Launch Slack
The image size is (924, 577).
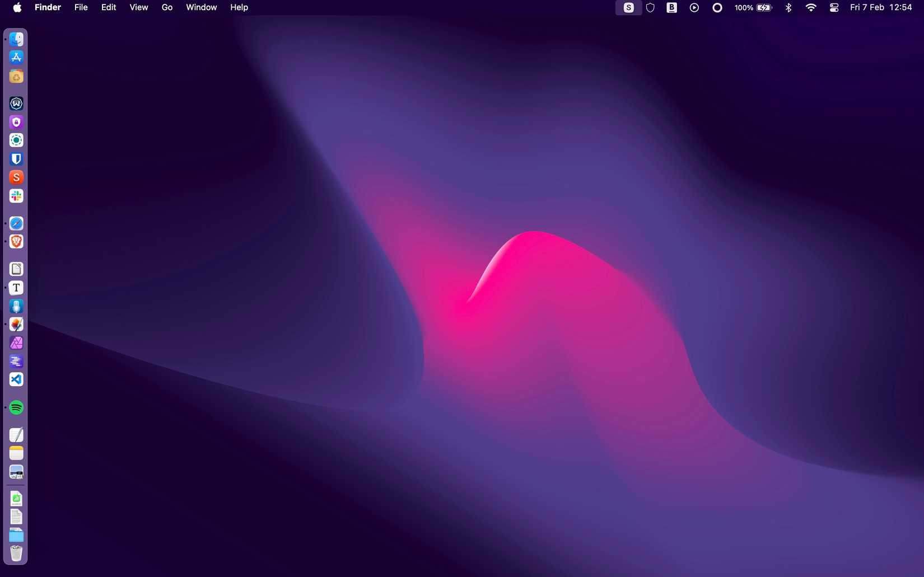(x=16, y=196)
